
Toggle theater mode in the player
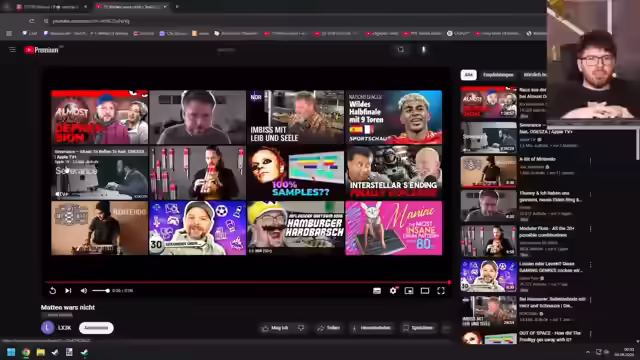click(x=425, y=291)
